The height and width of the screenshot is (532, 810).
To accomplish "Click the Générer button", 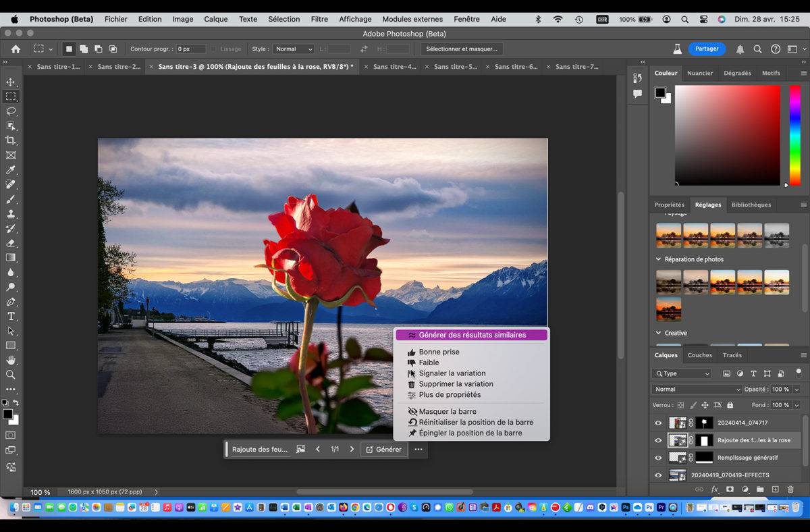I will [x=383, y=449].
